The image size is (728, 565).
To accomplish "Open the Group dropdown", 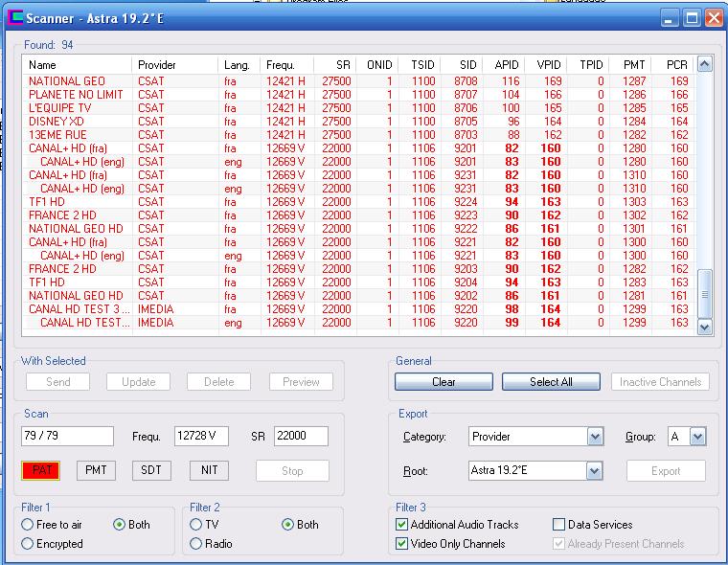I will point(697,437).
